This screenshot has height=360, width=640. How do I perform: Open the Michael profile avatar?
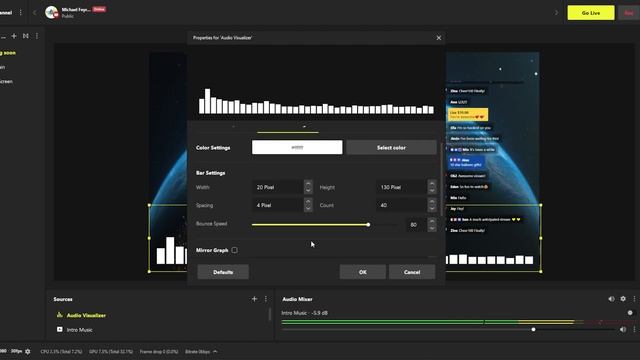pyautogui.click(x=51, y=13)
